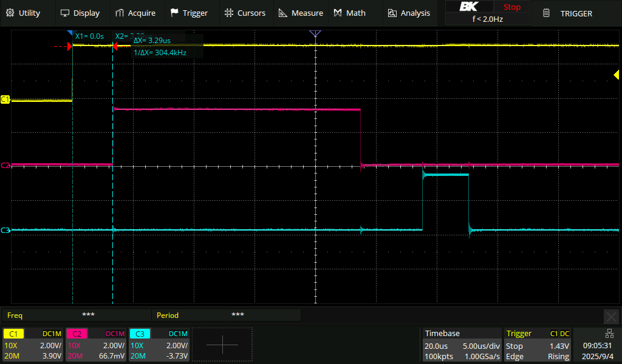Open the TRIGGER side menu button
Image resolution: width=622 pixels, height=364 pixels.
tap(576, 13)
